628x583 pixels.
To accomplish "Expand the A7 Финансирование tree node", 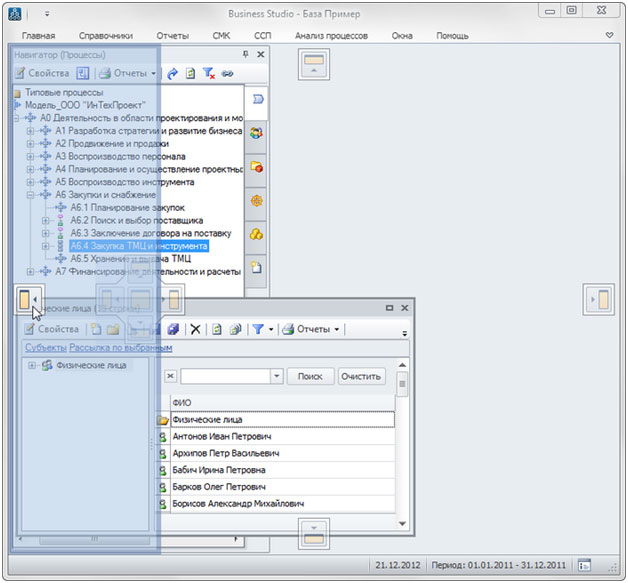I will click(x=30, y=271).
